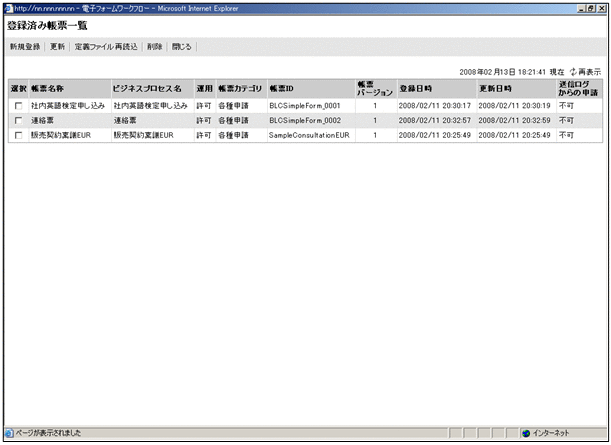Click 定義ファイル再読込 in the toolbar
Viewport: 611px width, 445px height.
click(106, 47)
